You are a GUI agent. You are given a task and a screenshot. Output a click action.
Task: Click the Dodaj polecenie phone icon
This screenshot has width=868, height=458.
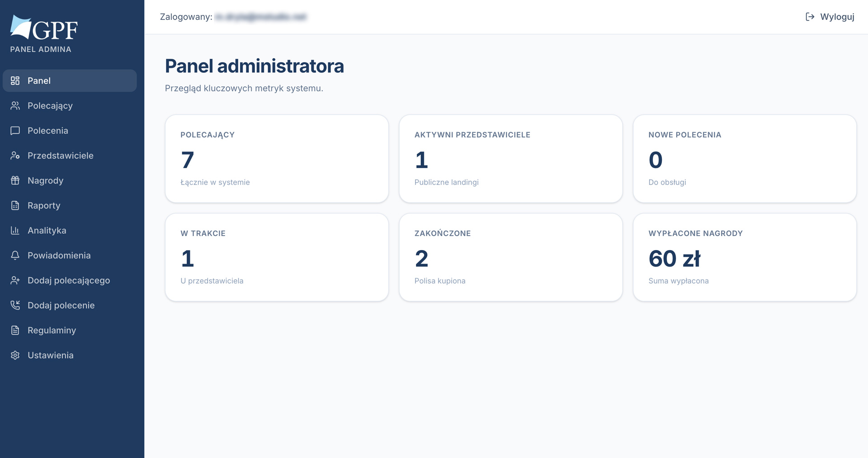(15, 305)
